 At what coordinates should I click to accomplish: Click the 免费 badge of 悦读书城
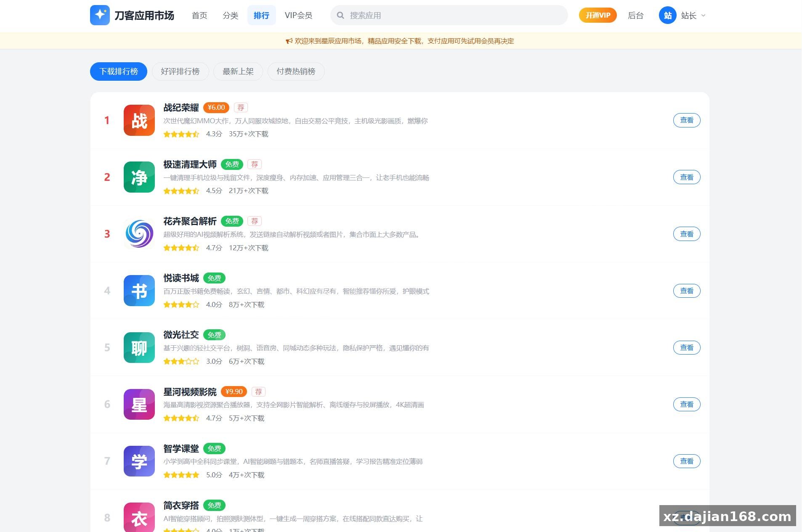click(214, 278)
